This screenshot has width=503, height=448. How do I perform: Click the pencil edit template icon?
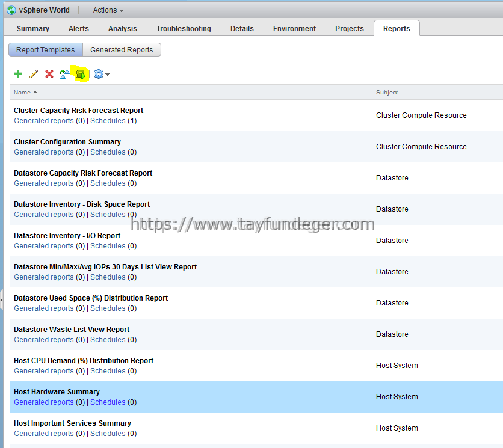coord(34,74)
